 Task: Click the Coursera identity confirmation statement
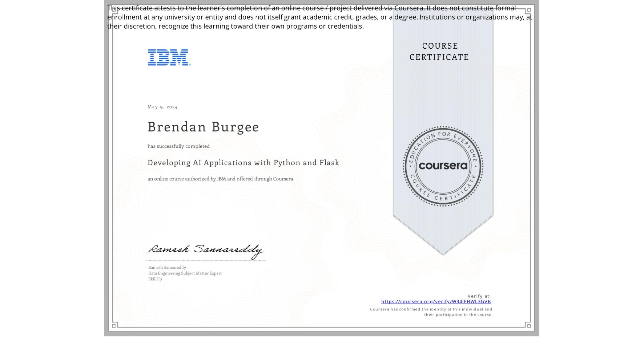(x=431, y=312)
